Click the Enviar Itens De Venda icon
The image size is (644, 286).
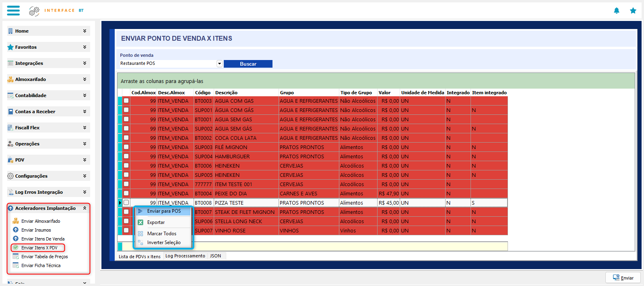click(x=16, y=238)
